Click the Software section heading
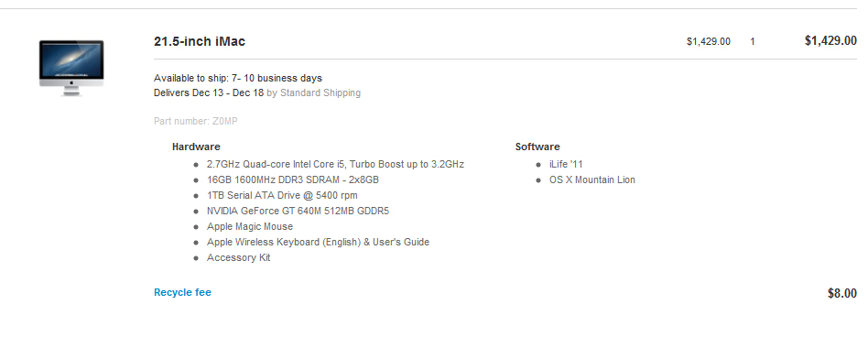Screen dimensions: 868x337 [x=537, y=147]
